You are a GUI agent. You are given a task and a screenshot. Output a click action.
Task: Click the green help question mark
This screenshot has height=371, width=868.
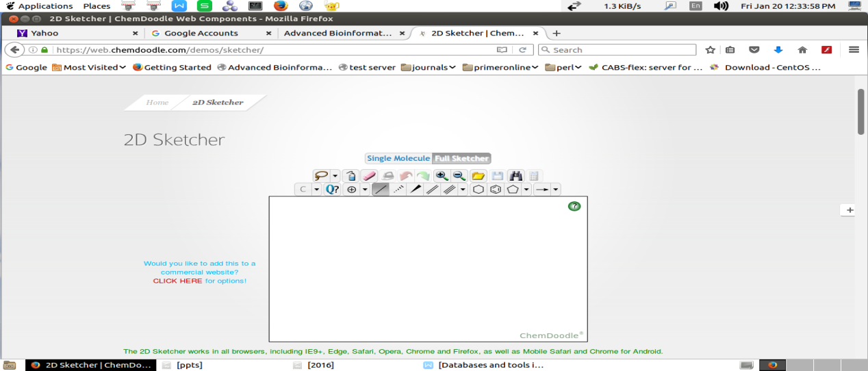click(x=574, y=206)
